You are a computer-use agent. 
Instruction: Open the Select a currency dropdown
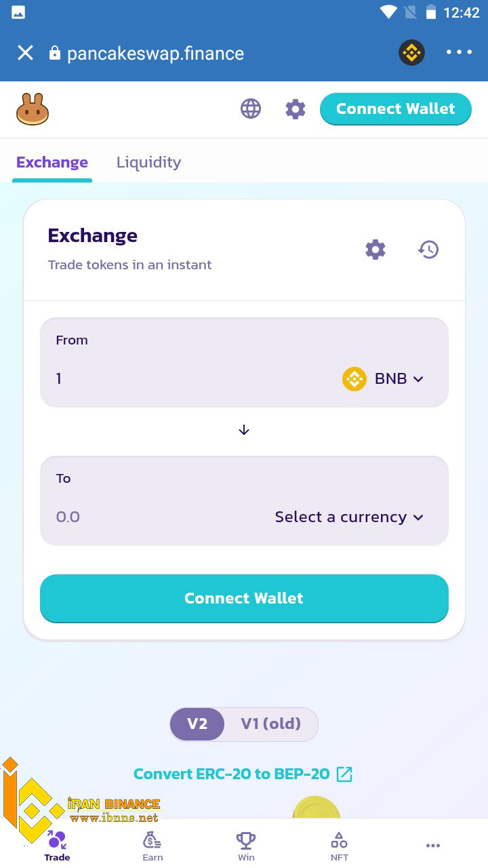click(x=349, y=517)
